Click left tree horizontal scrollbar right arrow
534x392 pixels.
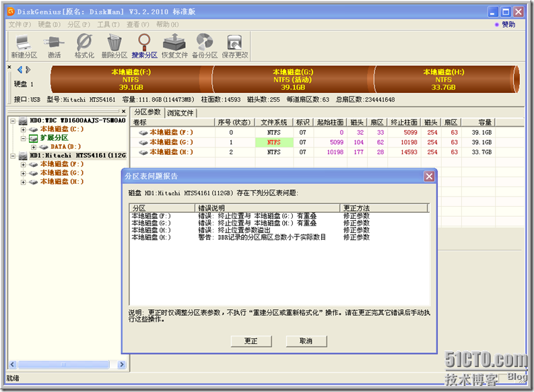[x=122, y=365]
